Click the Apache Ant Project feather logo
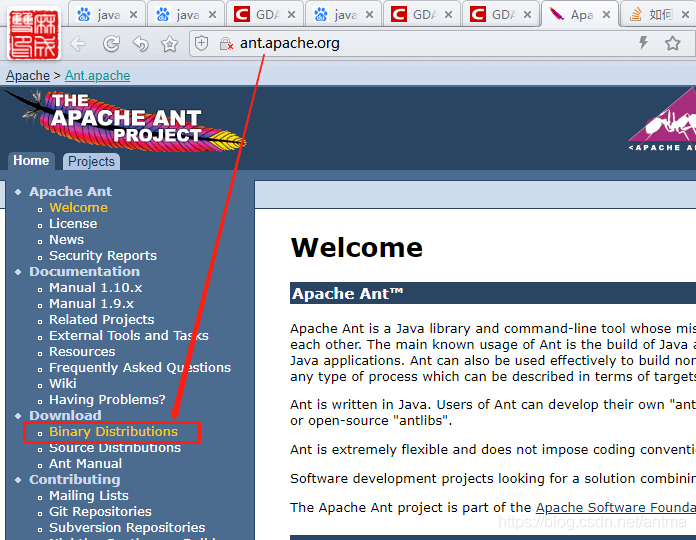This screenshot has height=540, width=696. pos(125,120)
